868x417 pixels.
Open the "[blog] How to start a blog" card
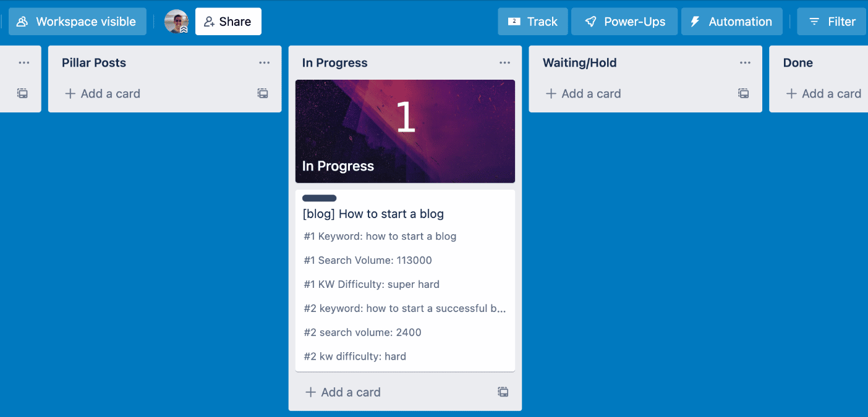point(373,214)
